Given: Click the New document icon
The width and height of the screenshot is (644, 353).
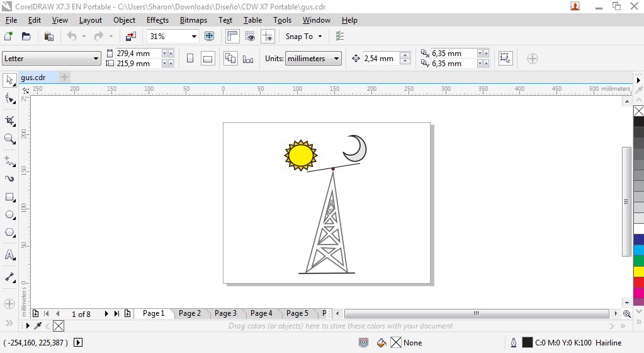Looking at the screenshot, I should coord(8,36).
